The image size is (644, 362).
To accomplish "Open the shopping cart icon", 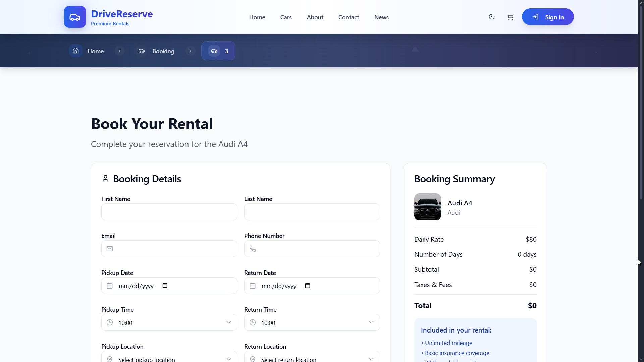I will click(510, 17).
